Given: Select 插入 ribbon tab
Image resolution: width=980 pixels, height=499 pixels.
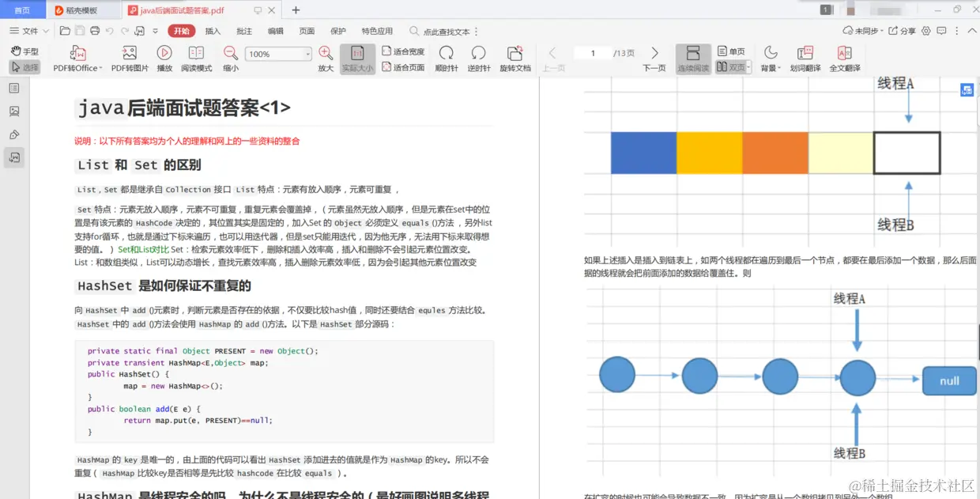Looking at the screenshot, I should tap(213, 31).
